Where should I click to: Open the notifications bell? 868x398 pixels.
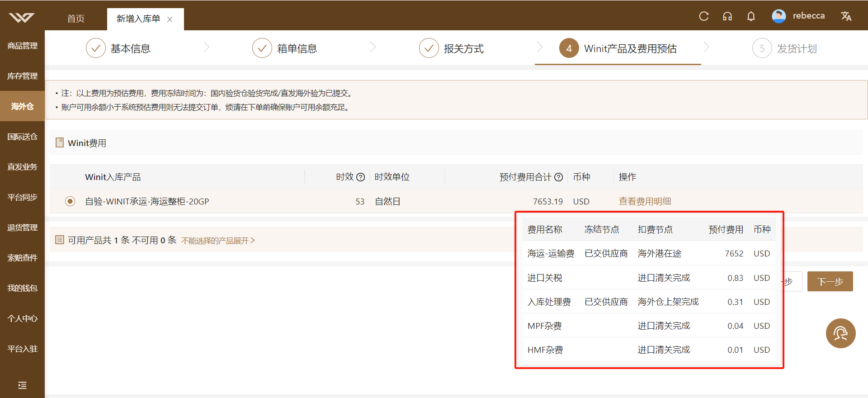751,16
